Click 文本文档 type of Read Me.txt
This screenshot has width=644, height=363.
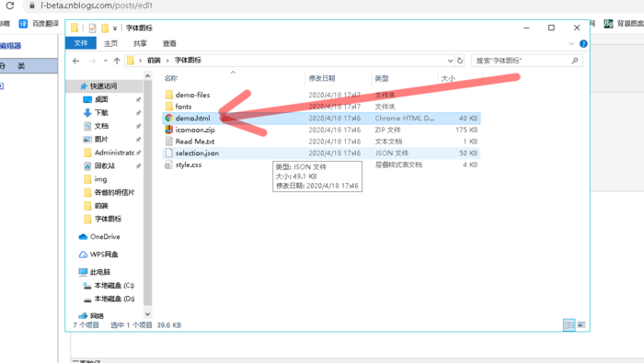(388, 142)
